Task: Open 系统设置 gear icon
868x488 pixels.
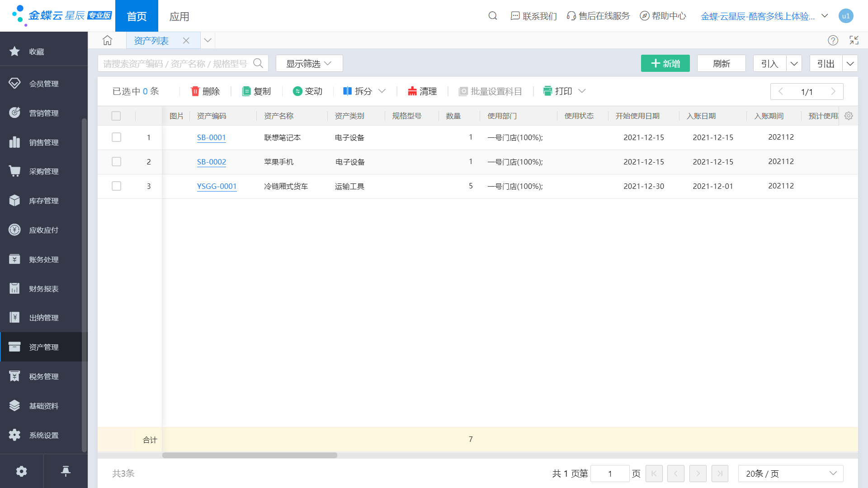Action: coord(14,435)
